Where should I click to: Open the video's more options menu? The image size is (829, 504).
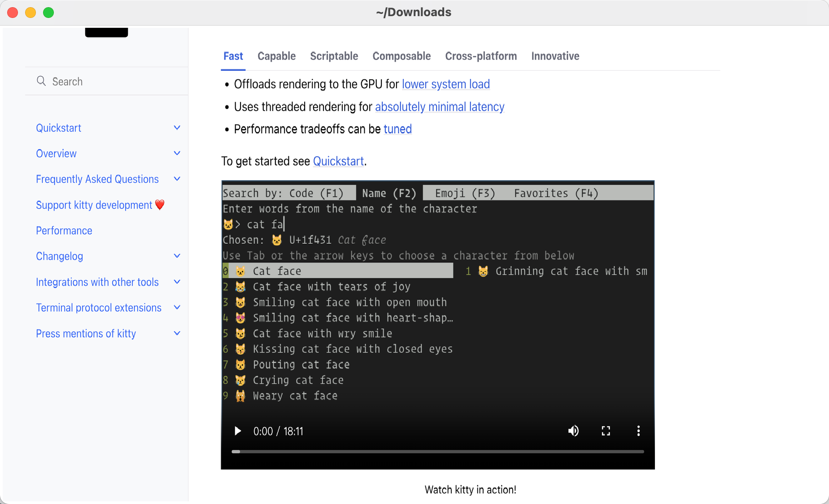[638, 431]
